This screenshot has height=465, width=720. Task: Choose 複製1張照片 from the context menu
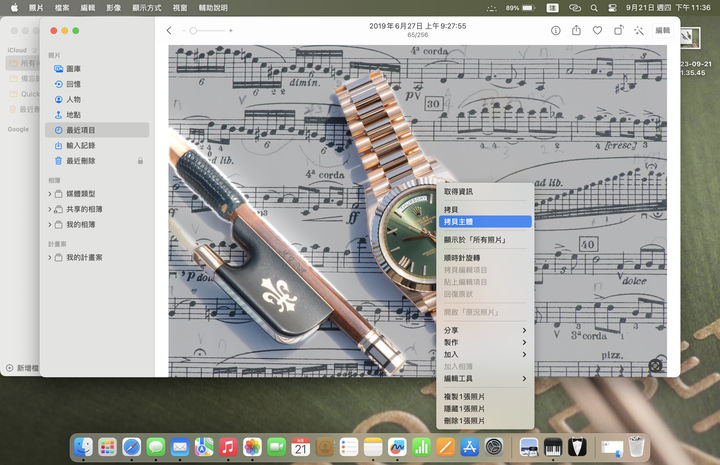click(485, 397)
